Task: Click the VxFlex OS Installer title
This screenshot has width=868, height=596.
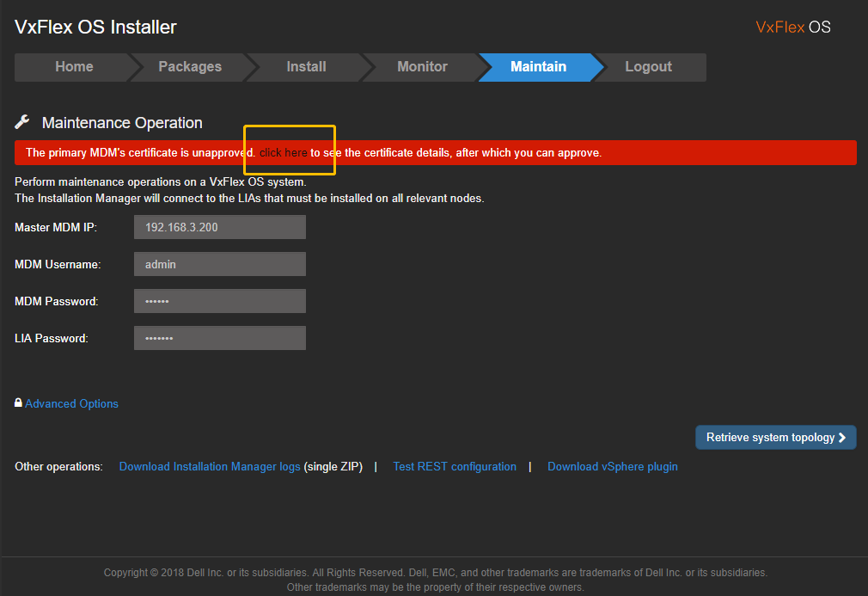Action: pyautogui.click(x=95, y=28)
